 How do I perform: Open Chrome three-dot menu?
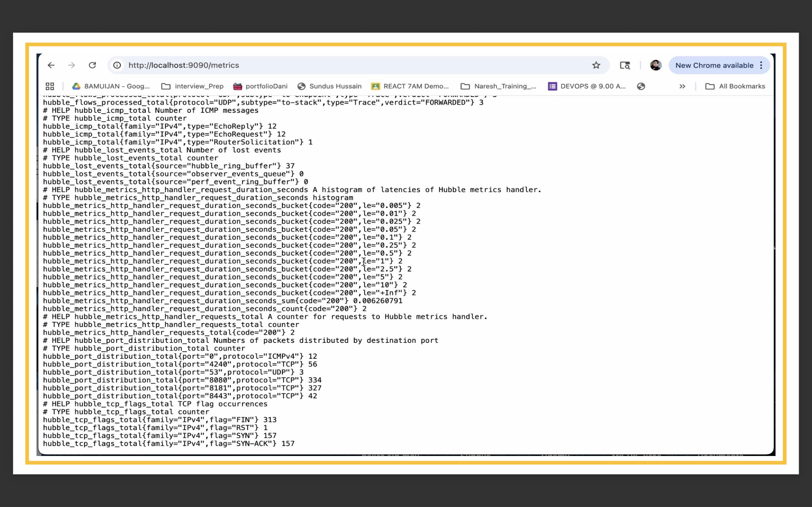[761, 65]
